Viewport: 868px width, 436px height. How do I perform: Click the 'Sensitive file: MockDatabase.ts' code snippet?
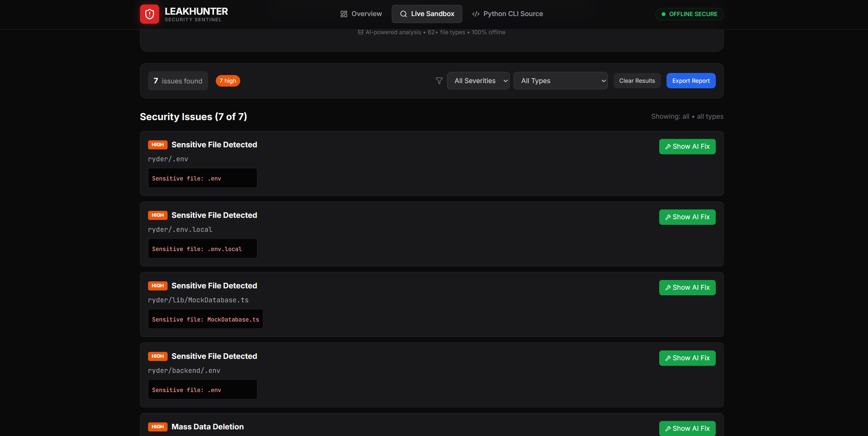(x=206, y=319)
